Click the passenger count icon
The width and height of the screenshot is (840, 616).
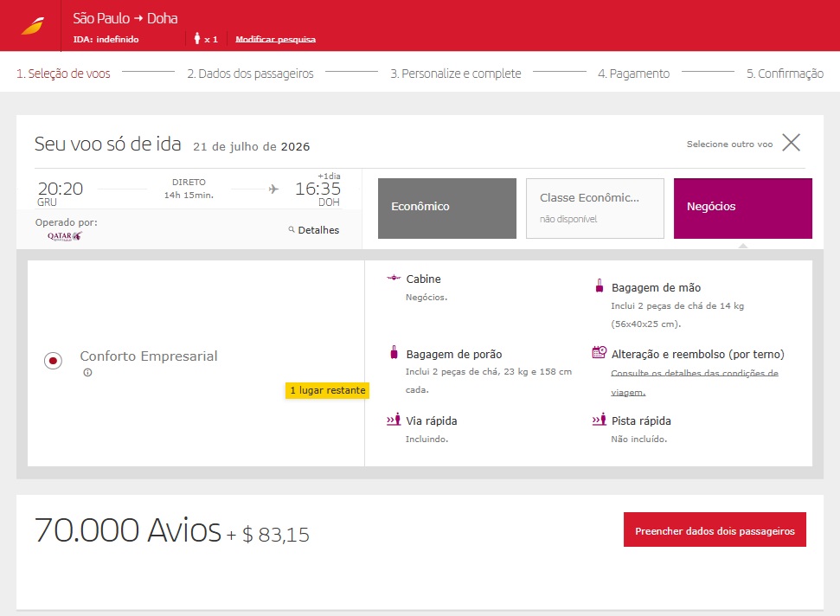[197, 39]
